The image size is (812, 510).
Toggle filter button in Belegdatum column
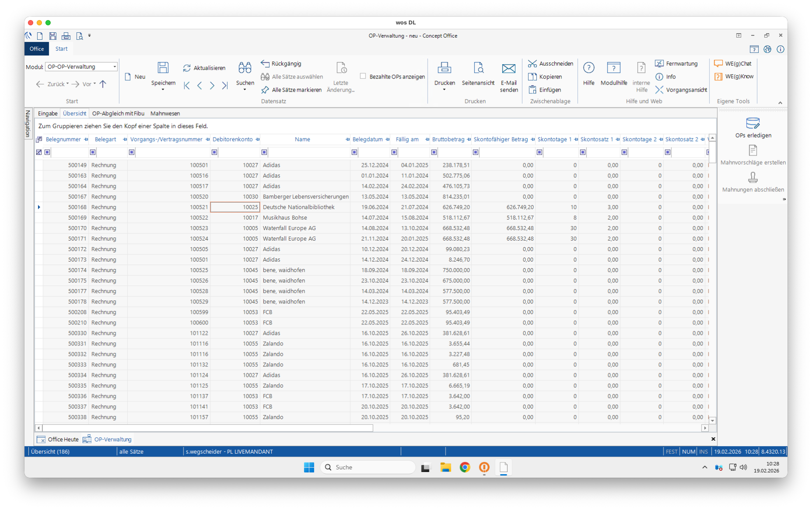pos(354,152)
